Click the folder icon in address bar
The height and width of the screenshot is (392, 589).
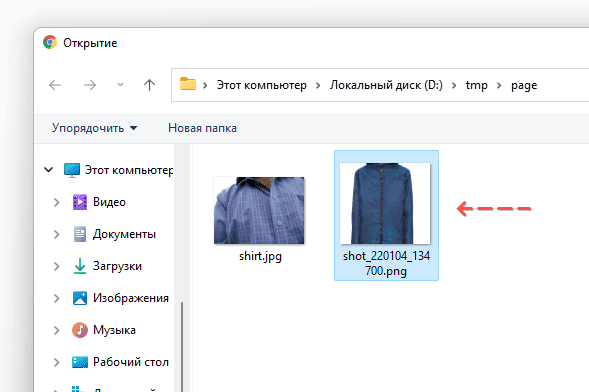coord(188,84)
